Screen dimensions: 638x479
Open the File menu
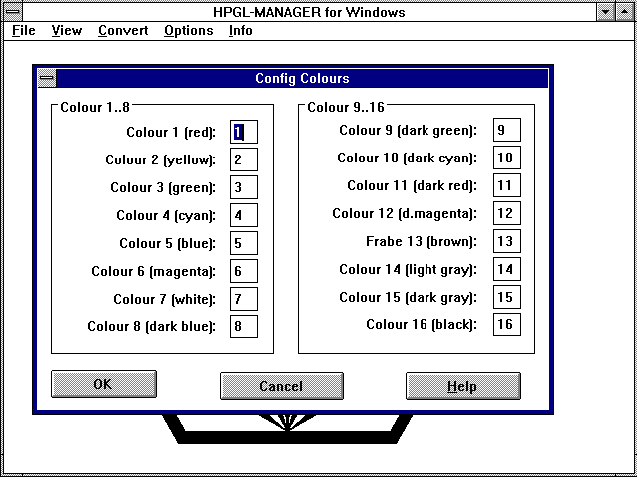[23, 31]
